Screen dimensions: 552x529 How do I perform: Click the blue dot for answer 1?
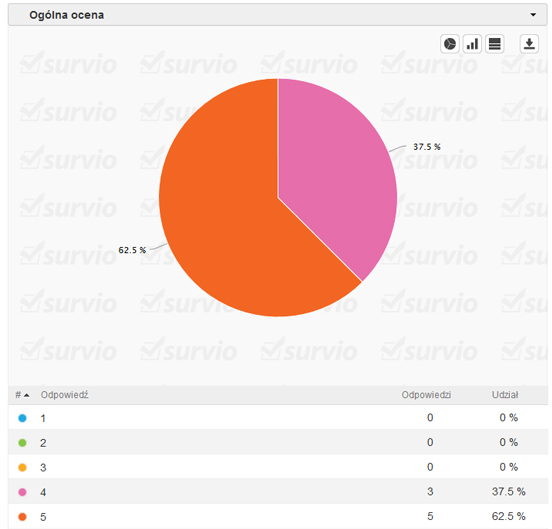tap(22, 418)
